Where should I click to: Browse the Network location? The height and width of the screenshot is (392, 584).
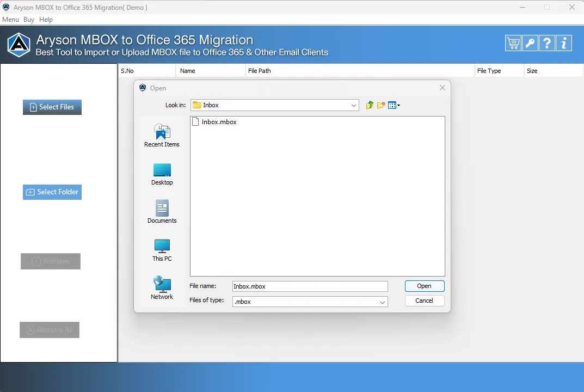[162, 287]
